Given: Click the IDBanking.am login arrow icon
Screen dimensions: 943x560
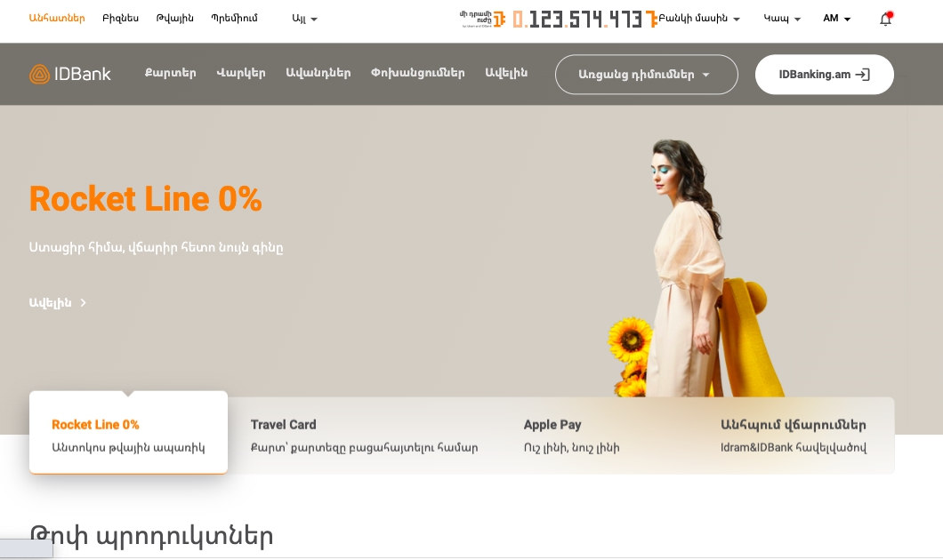Looking at the screenshot, I should [862, 75].
